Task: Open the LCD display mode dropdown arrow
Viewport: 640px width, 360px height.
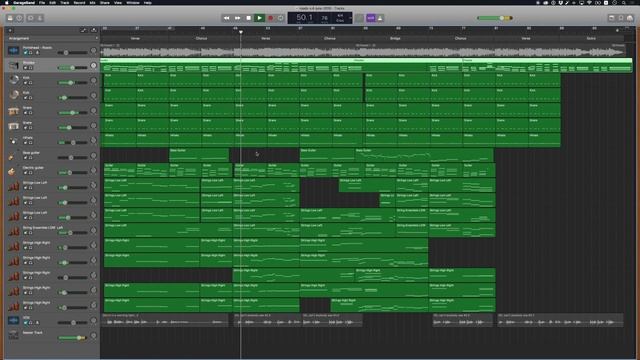Action: point(350,18)
